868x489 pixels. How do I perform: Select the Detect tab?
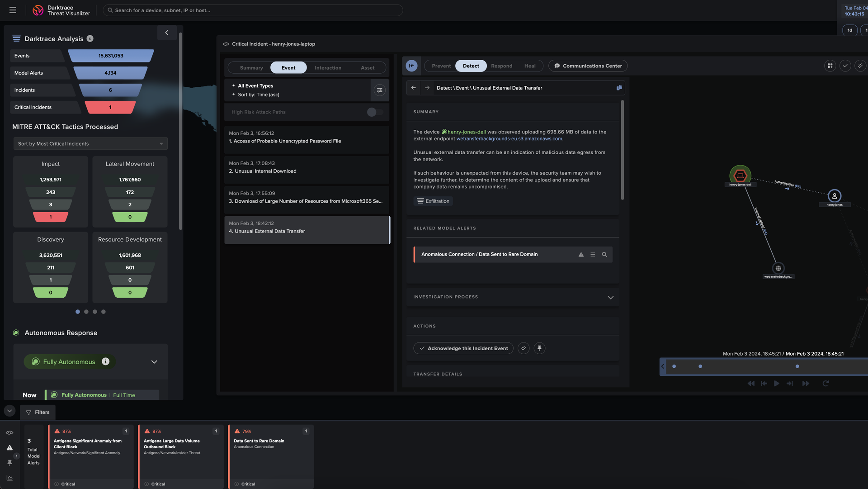tap(471, 66)
